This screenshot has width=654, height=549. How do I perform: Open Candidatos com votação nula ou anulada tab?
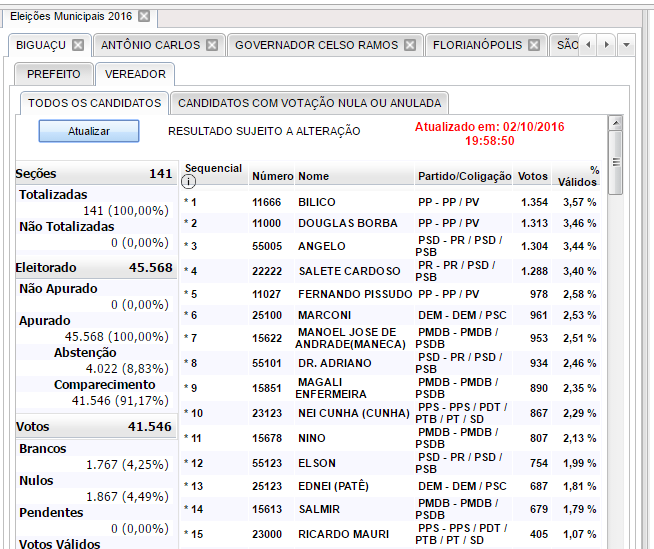coord(309,103)
